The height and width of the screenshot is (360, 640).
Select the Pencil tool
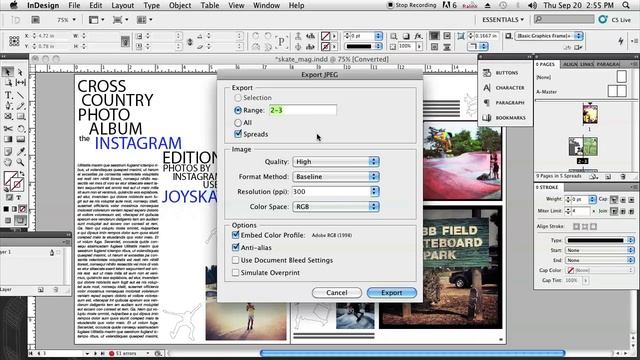click(x=20, y=106)
